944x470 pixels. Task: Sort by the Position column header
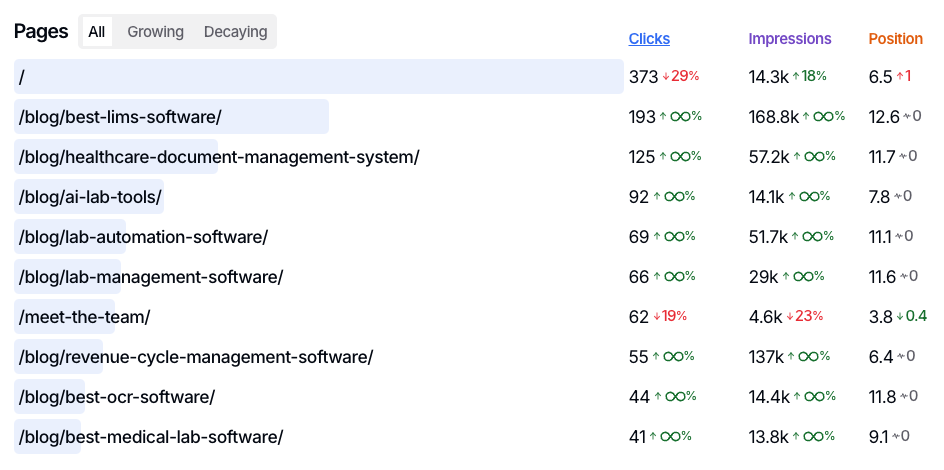click(x=895, y=39)
